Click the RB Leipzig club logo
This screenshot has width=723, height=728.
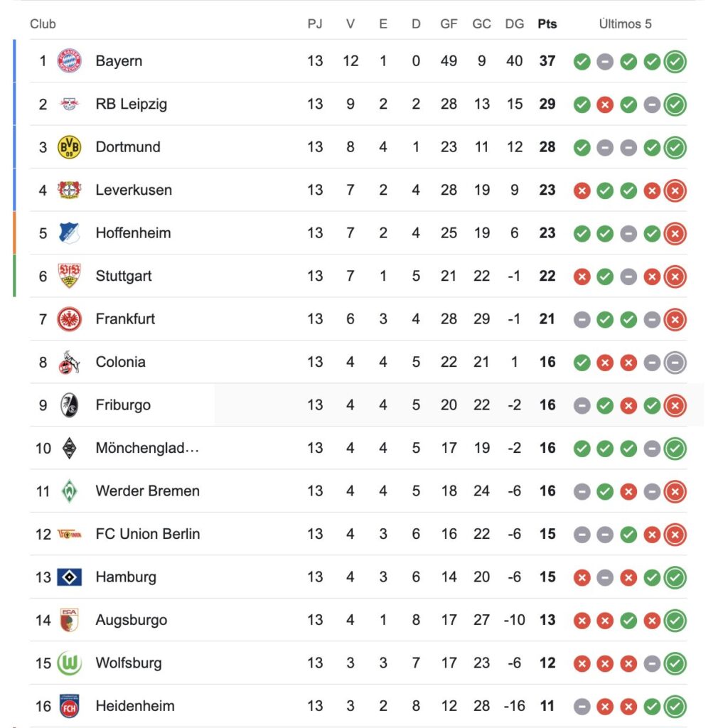click(70, 104)
